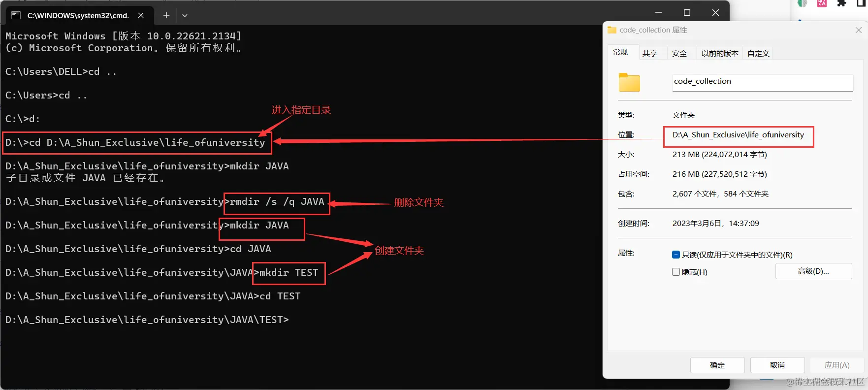Viewport: 868px width, 390px height.
Task: Click the 'Microsoft Windows [版本 10.0.22621.2134]' line
Action: point(124,36)
